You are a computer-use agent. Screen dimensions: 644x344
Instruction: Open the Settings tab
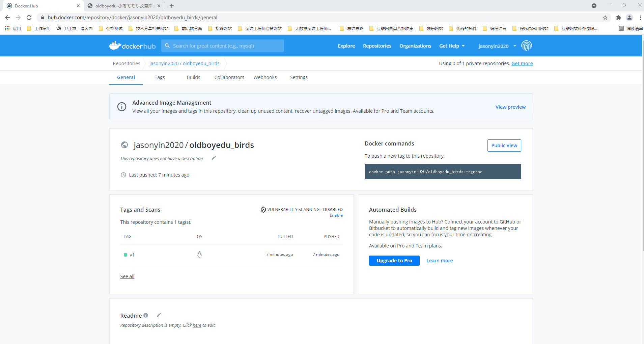click(x=299, y=77)
